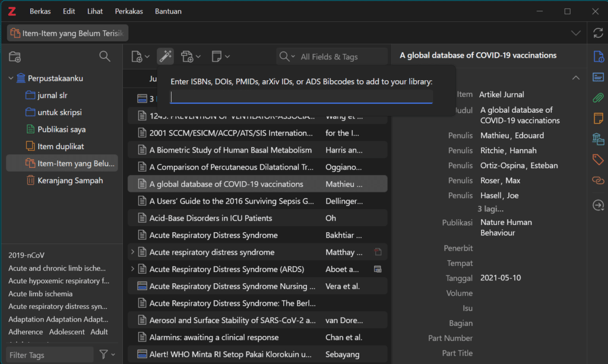Select Aerosol and Surface Stability of SARS-CoV-2
Screen dimensions: 608x364
coord(258,321)
